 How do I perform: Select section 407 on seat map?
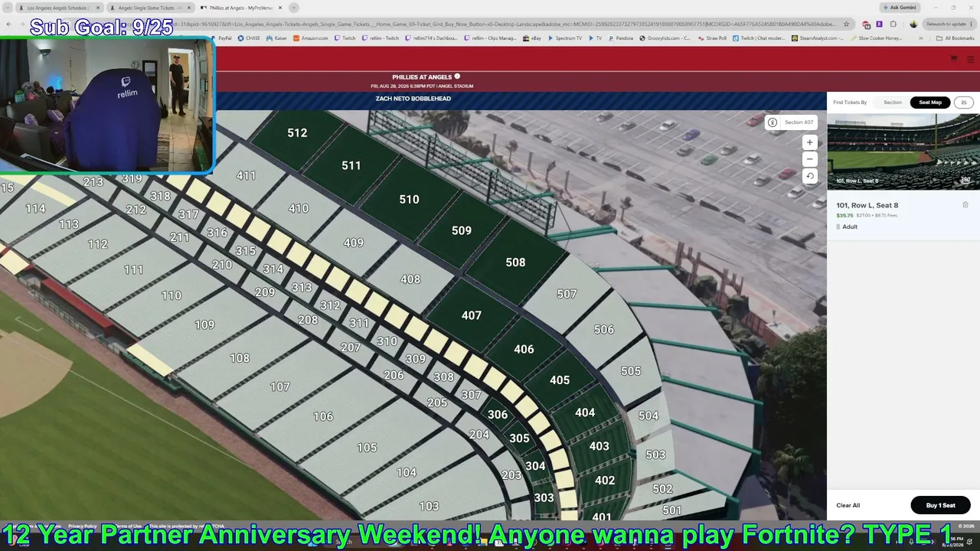tap(472, 315)
